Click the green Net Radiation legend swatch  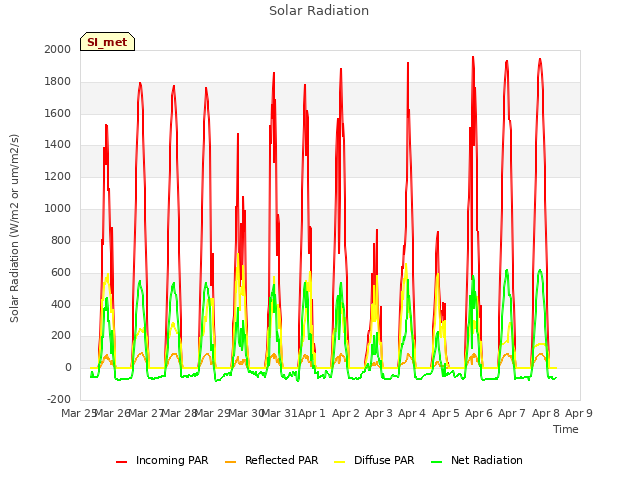point(437,462)
